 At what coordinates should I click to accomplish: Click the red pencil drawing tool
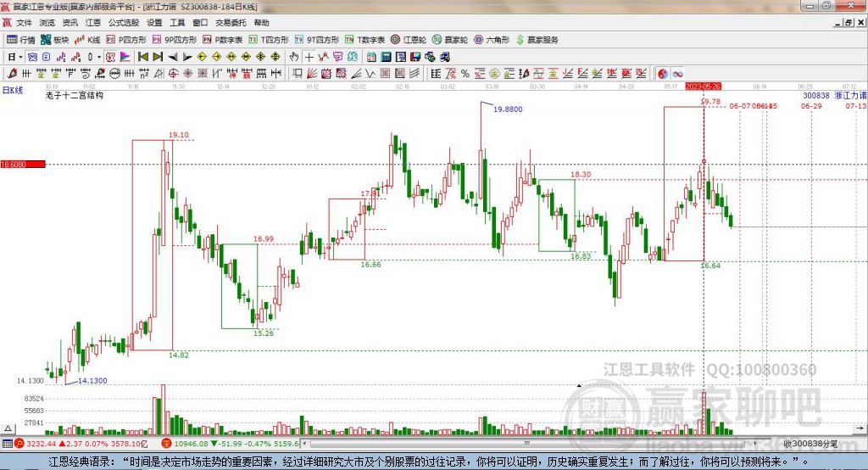coord(11,73)
